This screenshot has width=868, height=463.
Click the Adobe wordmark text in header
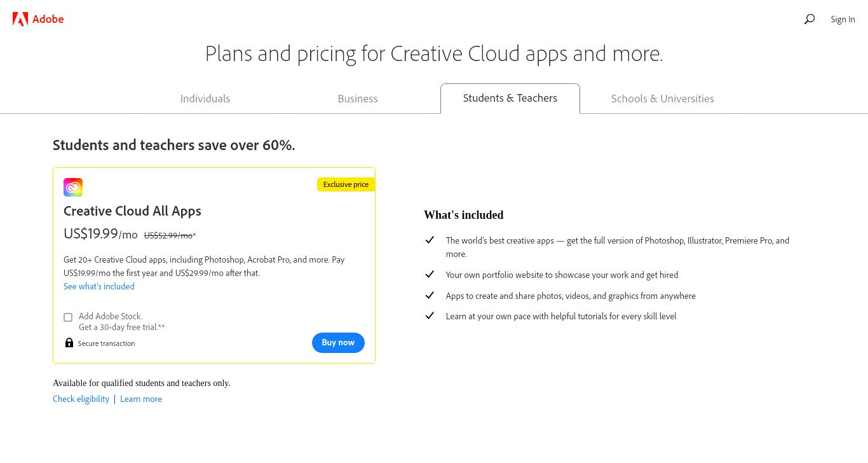coord(48,19)
